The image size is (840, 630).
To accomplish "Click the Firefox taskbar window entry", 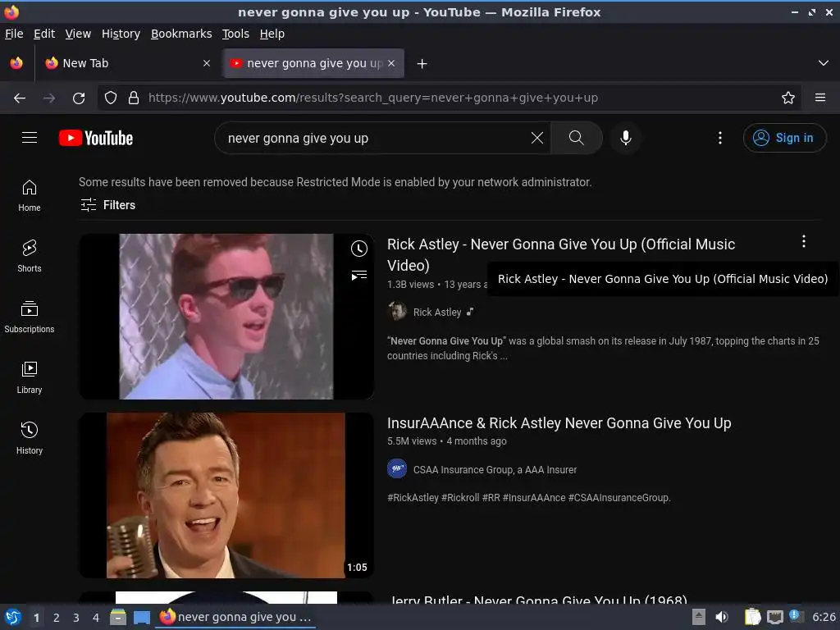I will click(236, 617).
